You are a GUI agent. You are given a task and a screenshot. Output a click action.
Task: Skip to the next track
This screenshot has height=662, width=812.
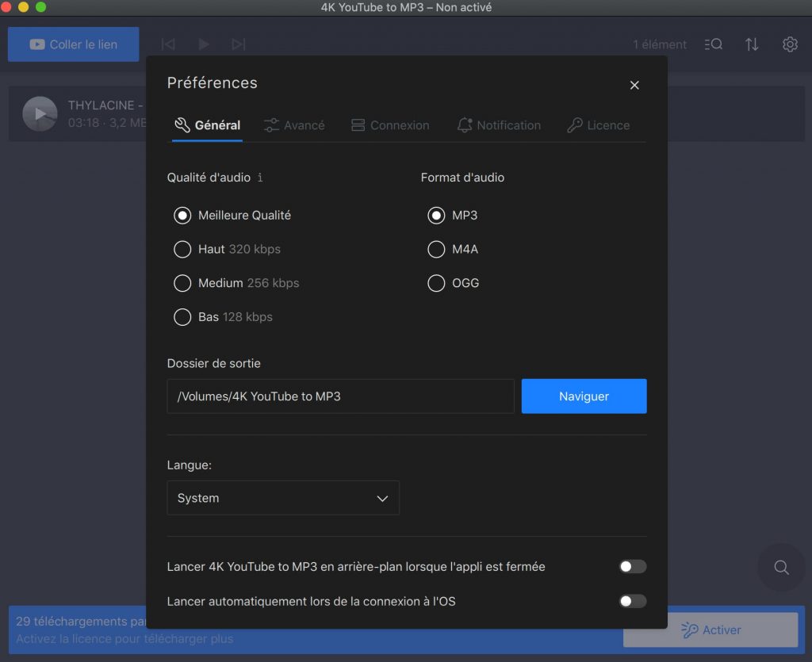pos(238,44)
